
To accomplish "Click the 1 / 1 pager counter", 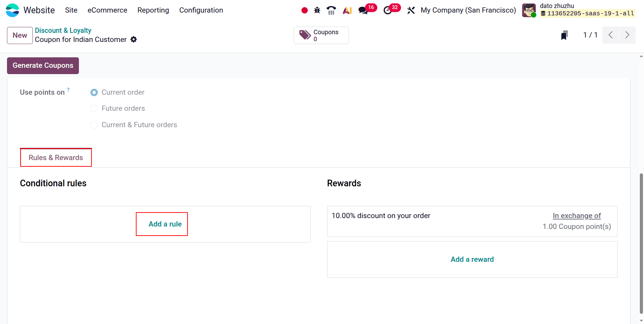I will (590, 35).
